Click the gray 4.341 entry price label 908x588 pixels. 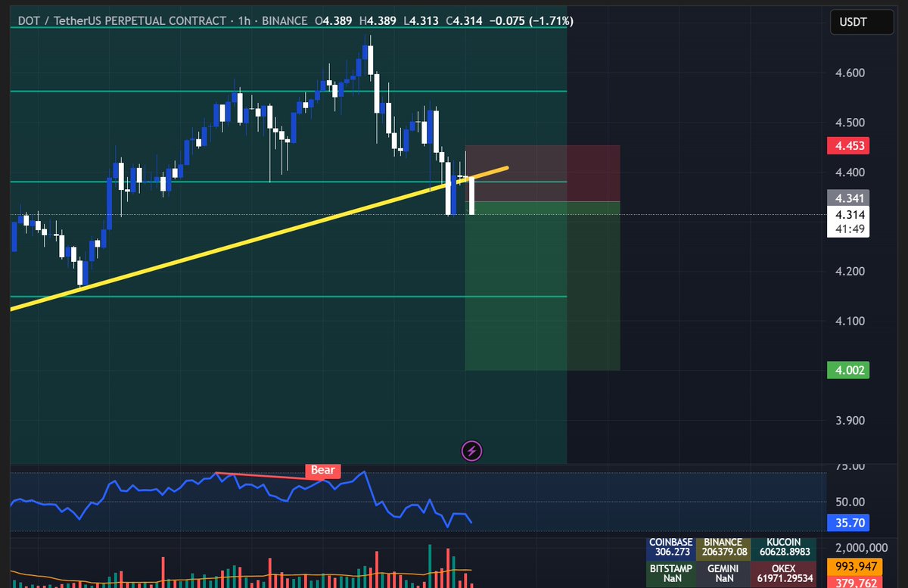click(x=849, y=198)
